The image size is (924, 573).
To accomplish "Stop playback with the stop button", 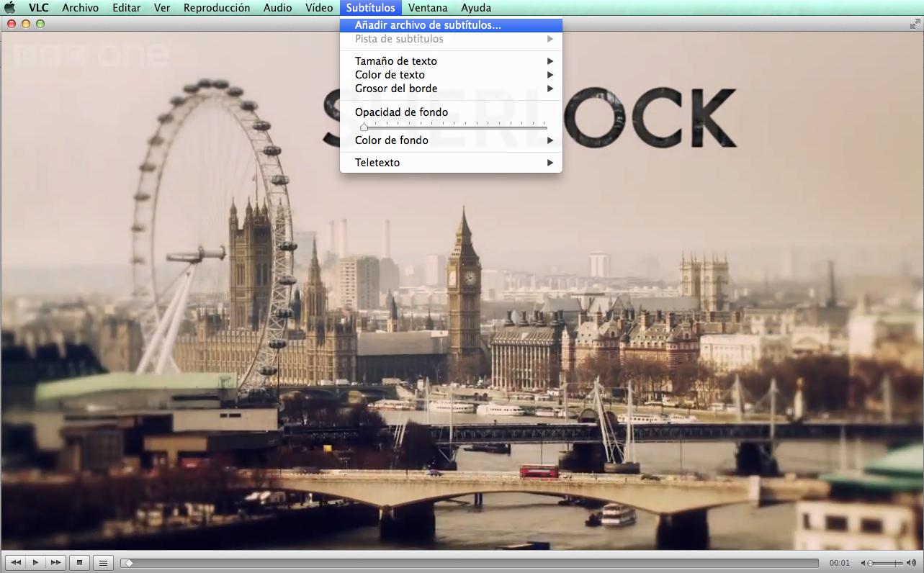I will pyautogui.click(x=79, y=562).
